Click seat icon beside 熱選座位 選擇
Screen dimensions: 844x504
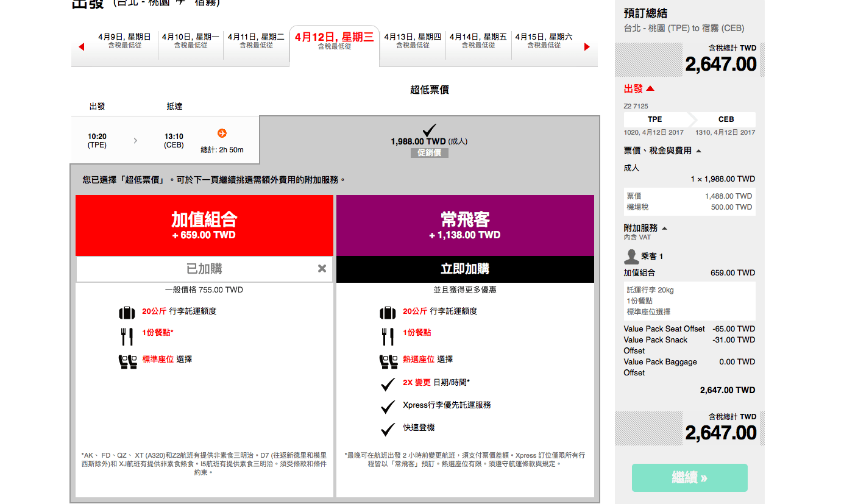click(x=388, y=361)
